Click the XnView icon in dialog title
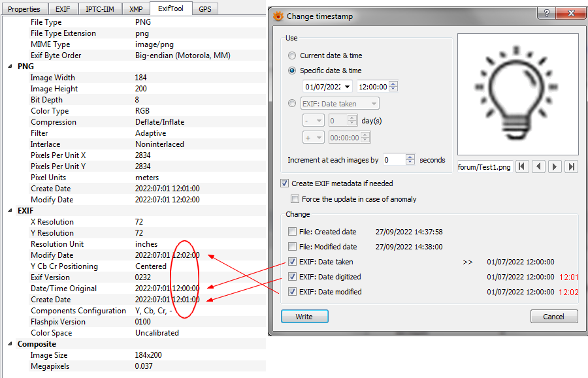The image size is (588, 378). [x=278, y=16]
